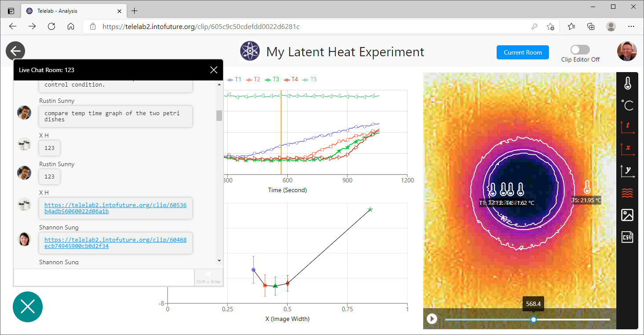Open the user profile avatar menu
644x335 pixels.
tap(627, 52)
